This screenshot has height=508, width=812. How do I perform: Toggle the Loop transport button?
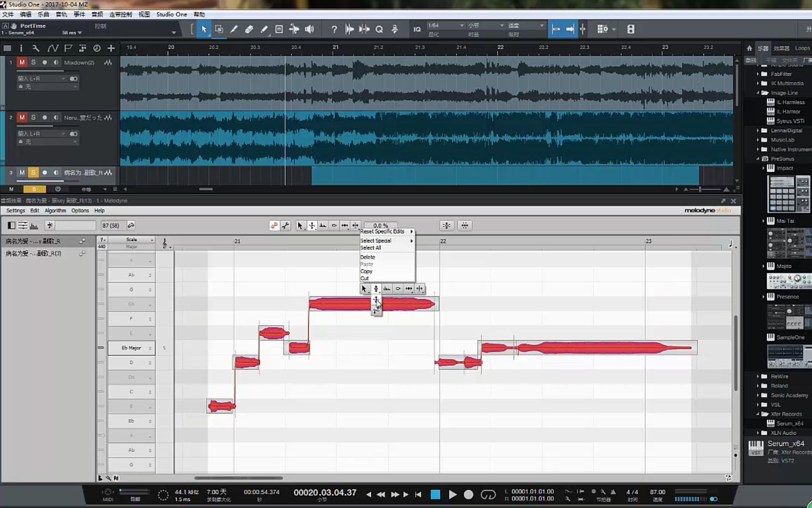click(x=488, y=494)
